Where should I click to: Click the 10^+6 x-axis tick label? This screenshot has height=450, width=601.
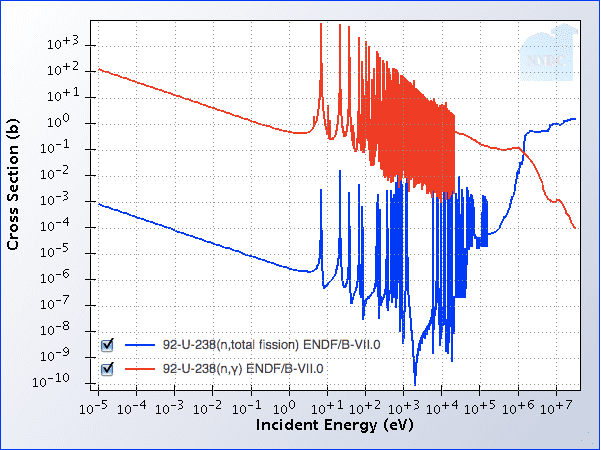[x=517, y=407]
